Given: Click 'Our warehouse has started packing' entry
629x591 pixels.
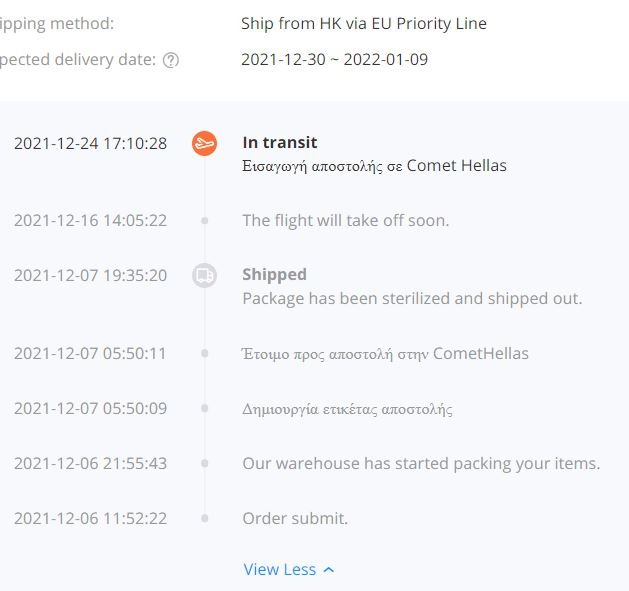Looking at the screenshot, I should (421, 464).
